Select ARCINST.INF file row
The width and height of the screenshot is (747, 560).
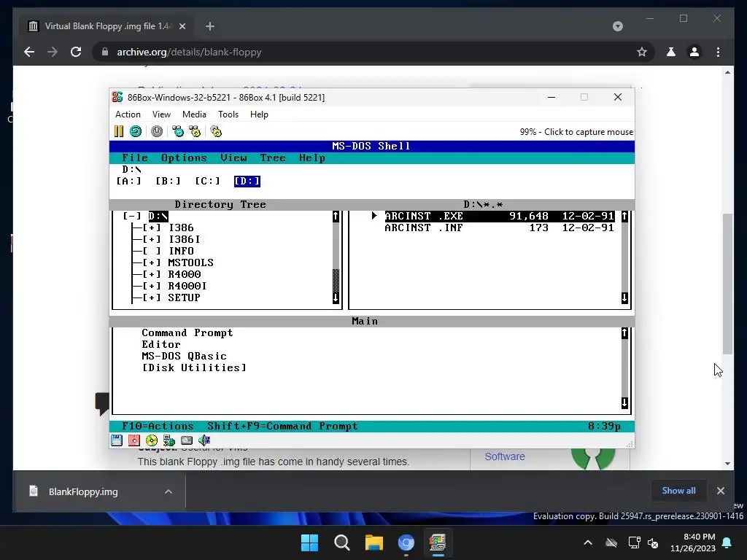(499, 227)
